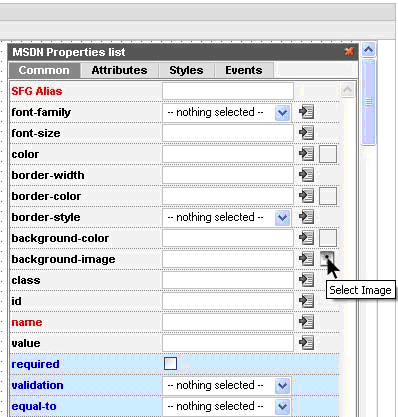Click the arrow icon in the id row
The image size is (398, 417).
306,301
